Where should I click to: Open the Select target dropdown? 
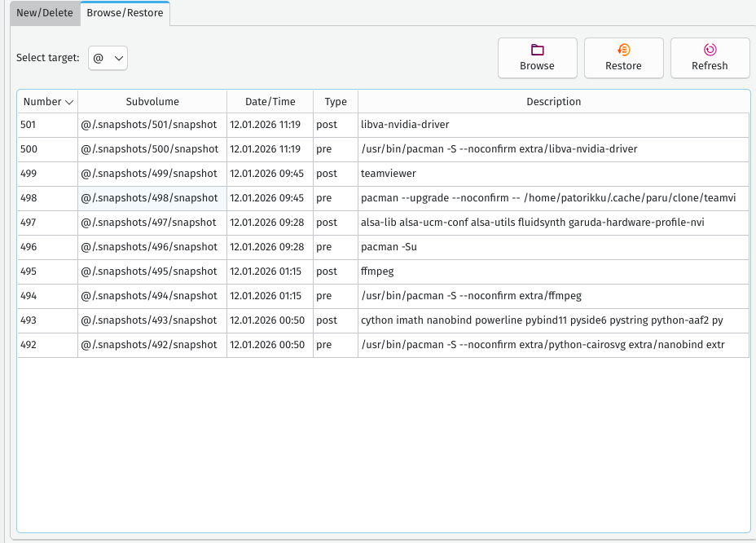[x=108, y=58]
